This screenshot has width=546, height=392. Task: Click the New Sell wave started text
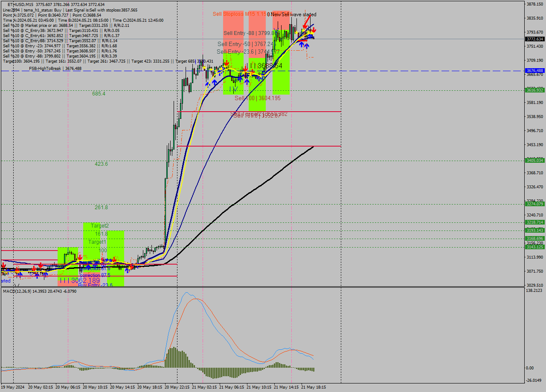point(294,14)
